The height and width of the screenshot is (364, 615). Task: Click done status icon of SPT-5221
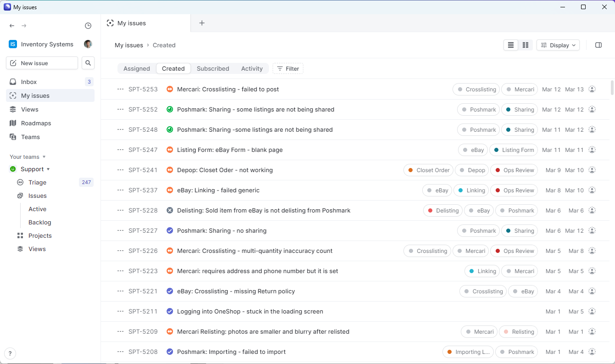(x=170, y=291)
